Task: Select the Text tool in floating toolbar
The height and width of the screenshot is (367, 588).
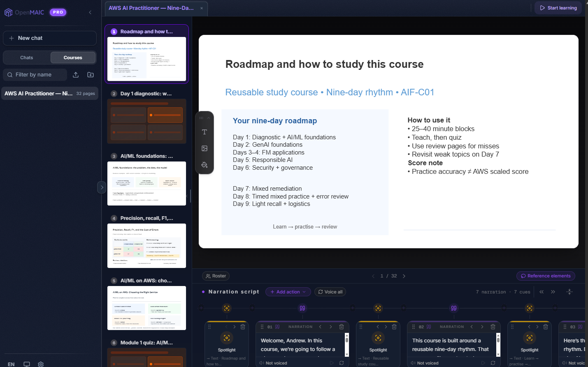Action: (x=205, y=132)
